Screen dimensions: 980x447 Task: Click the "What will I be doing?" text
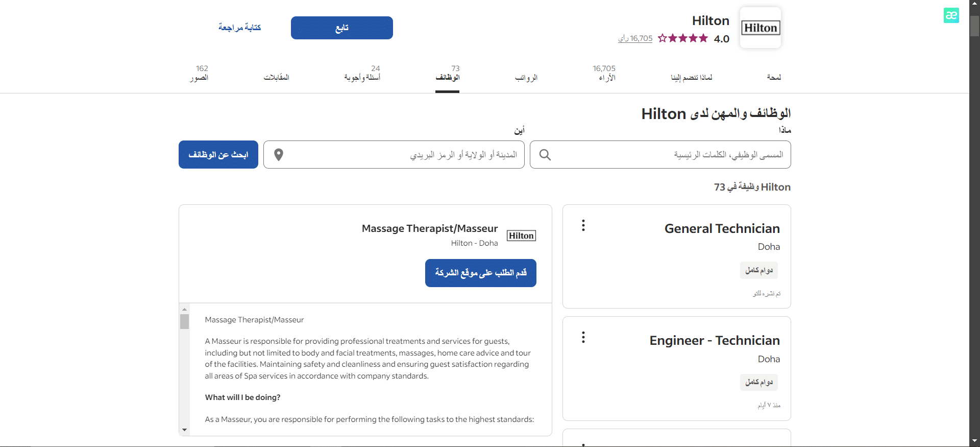pyautogui.click(x=242, y=397)
